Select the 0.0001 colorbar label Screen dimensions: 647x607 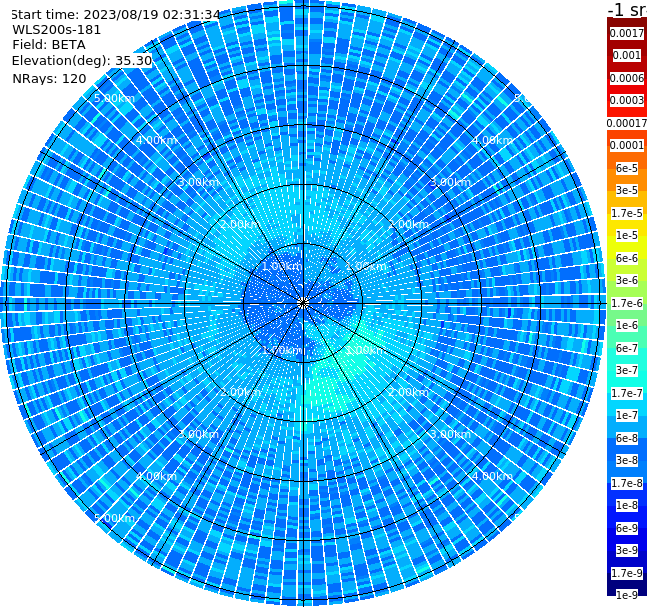tap(627, 145)
